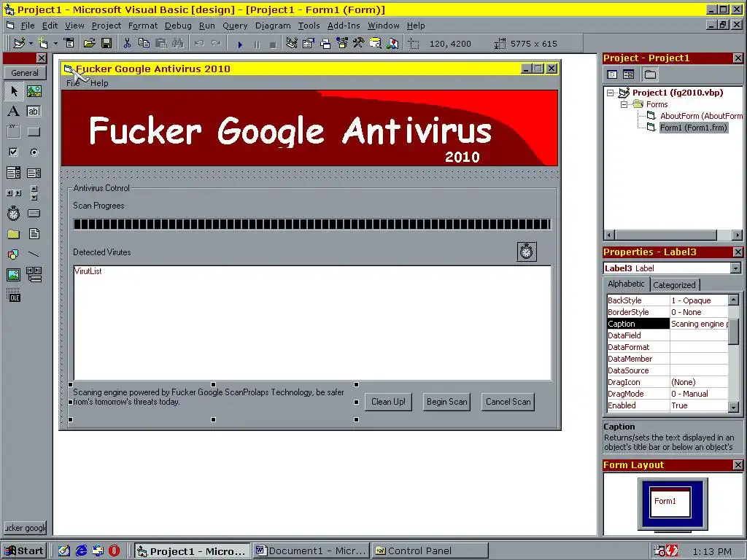Image resolution: width=747 pixels, height=560 pixels.
Task: Select the Timer control in the toolbox
Action: tap(14, 214)
